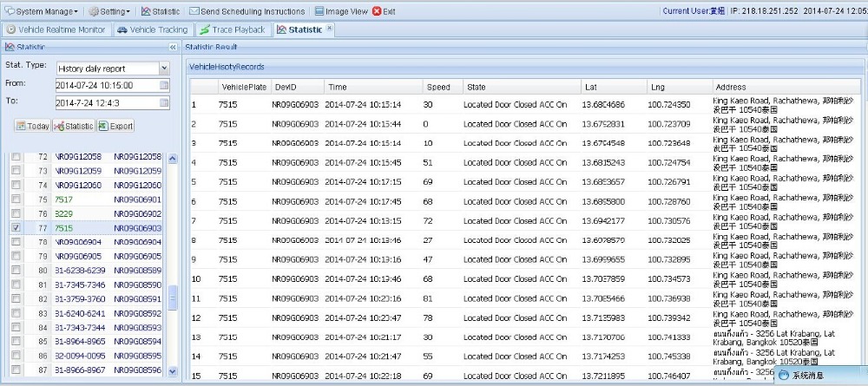Click latitude value 13.6942177
The width and height of the screenshot is (868, 386).
pos(603,220)
